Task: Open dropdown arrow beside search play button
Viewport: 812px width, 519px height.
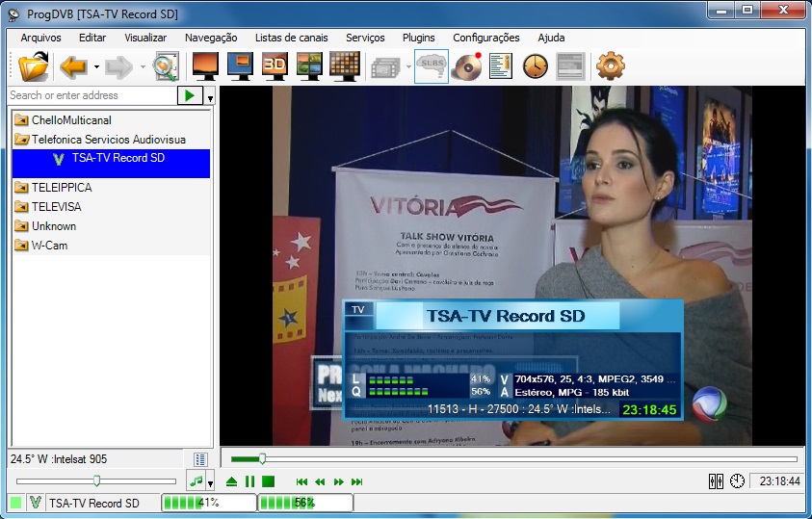Action: coord(210,97)
